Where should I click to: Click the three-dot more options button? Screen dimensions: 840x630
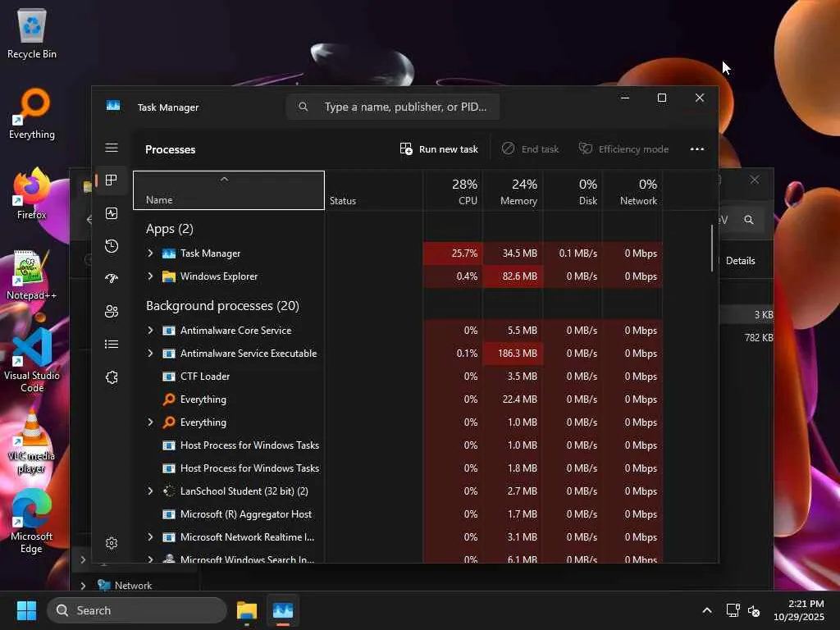[x=697, y=149]
